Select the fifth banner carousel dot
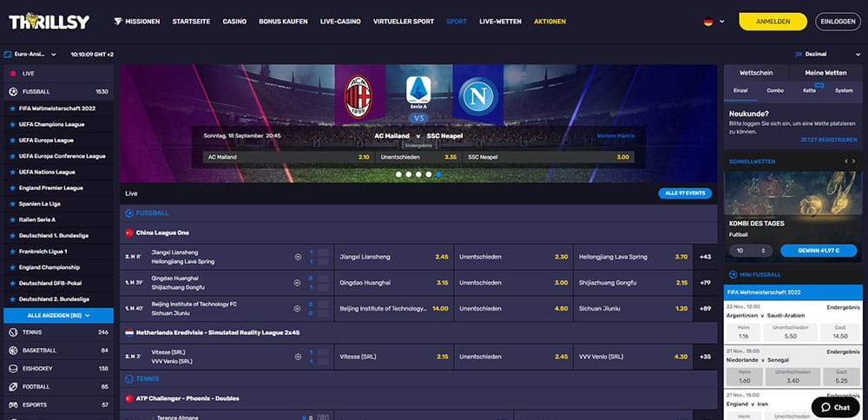This screenshot has width=868, height=420. click(x=438, y=174)
